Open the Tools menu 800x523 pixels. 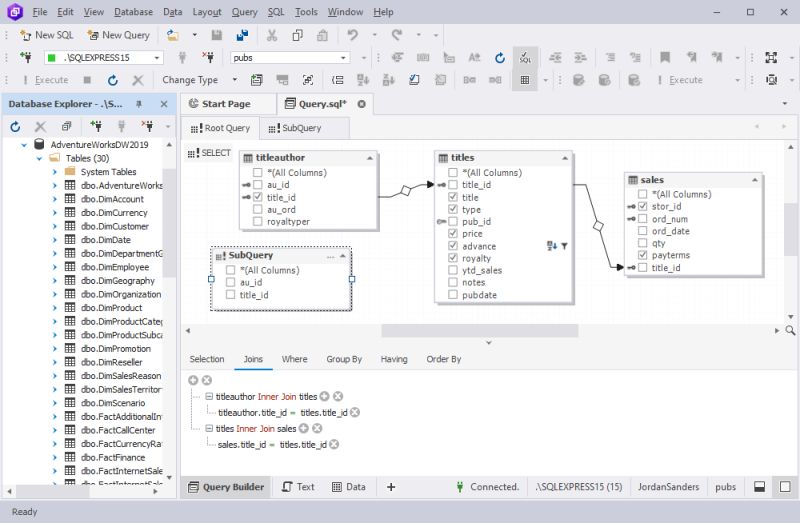pos(306,12)
